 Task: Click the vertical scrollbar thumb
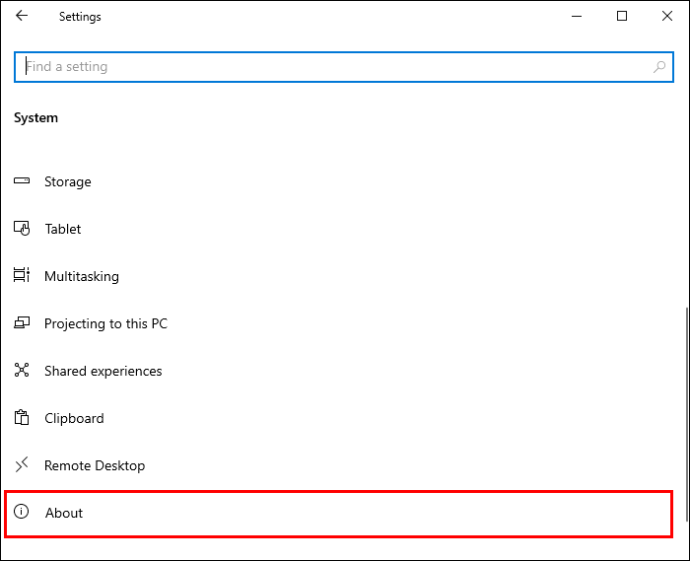[686, 414]
